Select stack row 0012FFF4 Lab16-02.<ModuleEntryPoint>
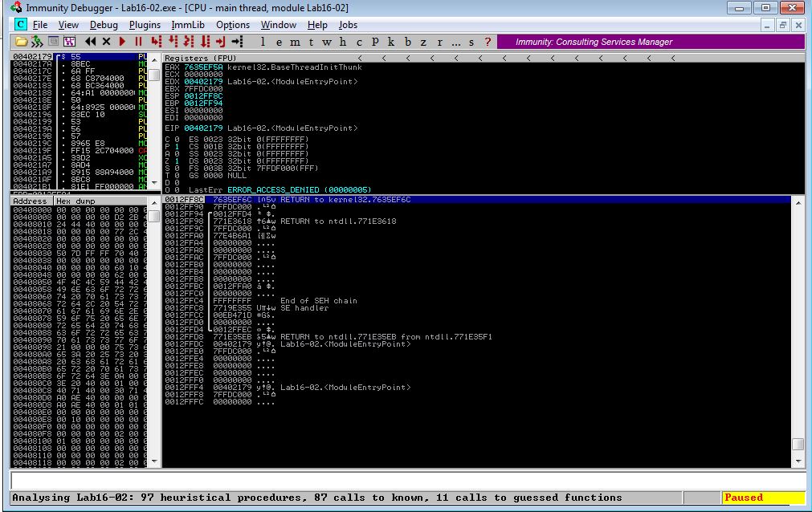812x512 pixels. (477, 388)
